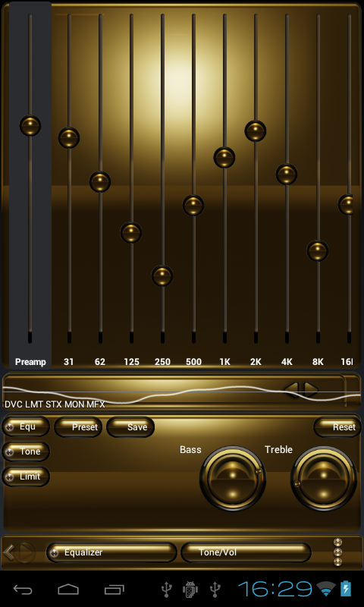Switch to the Equalizer tab
This screenshot has width=364, height=607.
pyautogui.click(x=111, y=552)
